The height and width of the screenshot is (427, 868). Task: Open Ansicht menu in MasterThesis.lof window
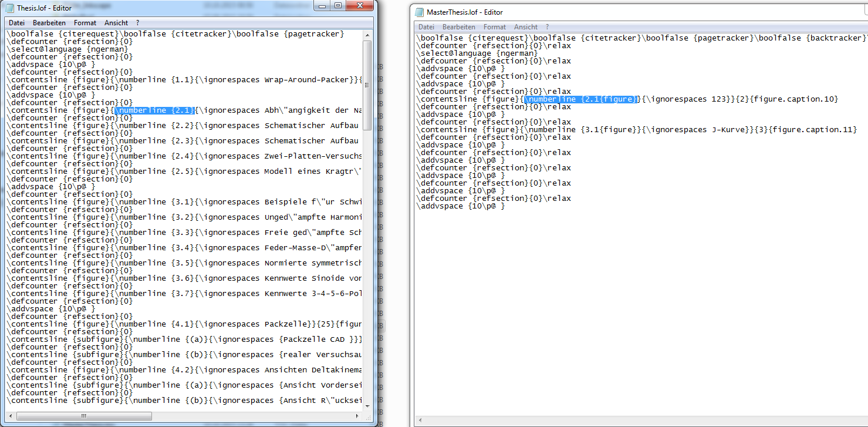526,27
